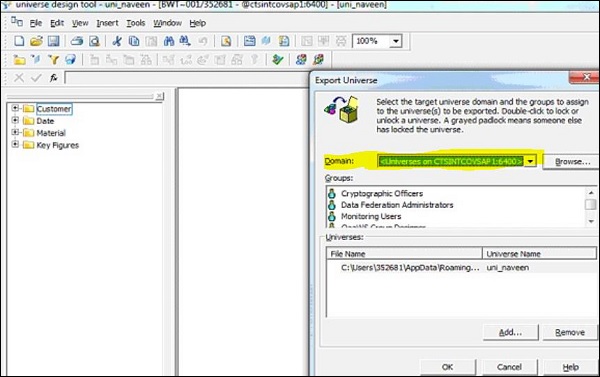Print using the printer toolbar icon

point(77,41)
